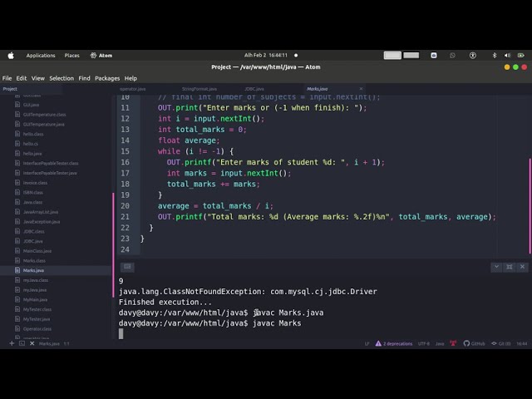Close the terminal panel
The image size is (532, 399).
click(522, 267)
